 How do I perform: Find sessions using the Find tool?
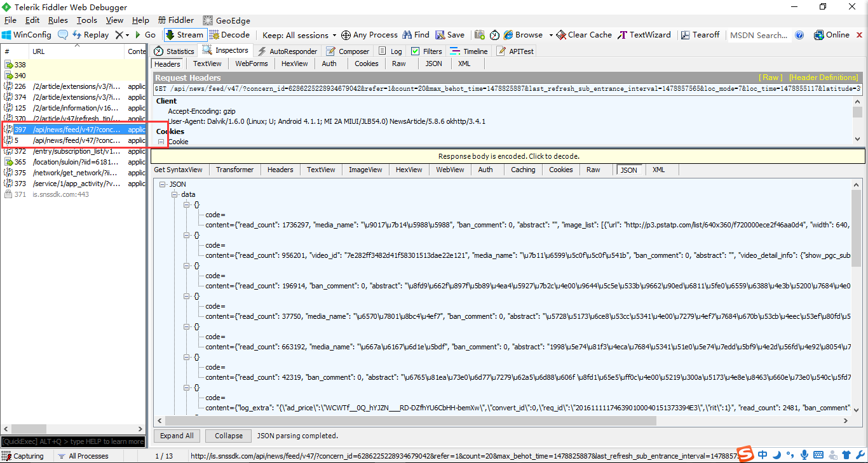(416, 34)
